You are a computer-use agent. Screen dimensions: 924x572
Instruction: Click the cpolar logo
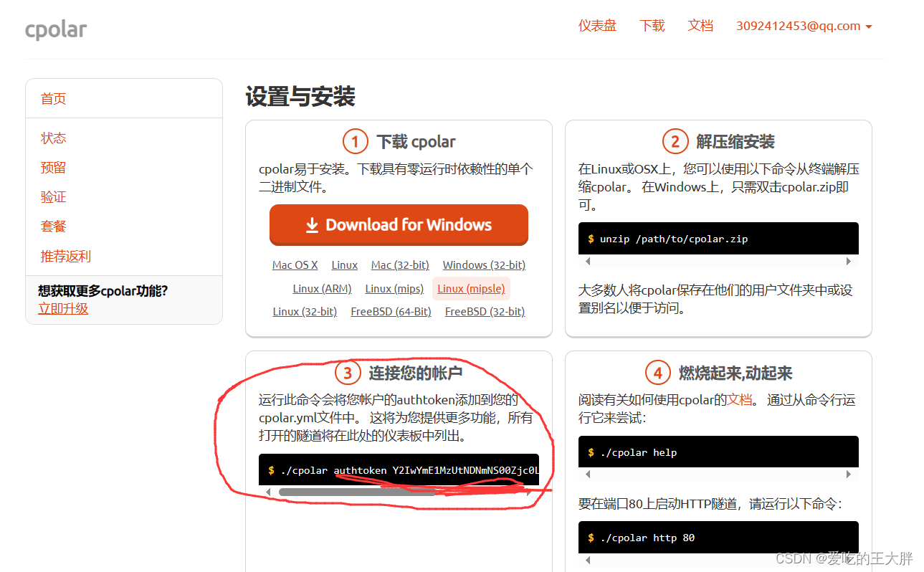tap(56, 29)
